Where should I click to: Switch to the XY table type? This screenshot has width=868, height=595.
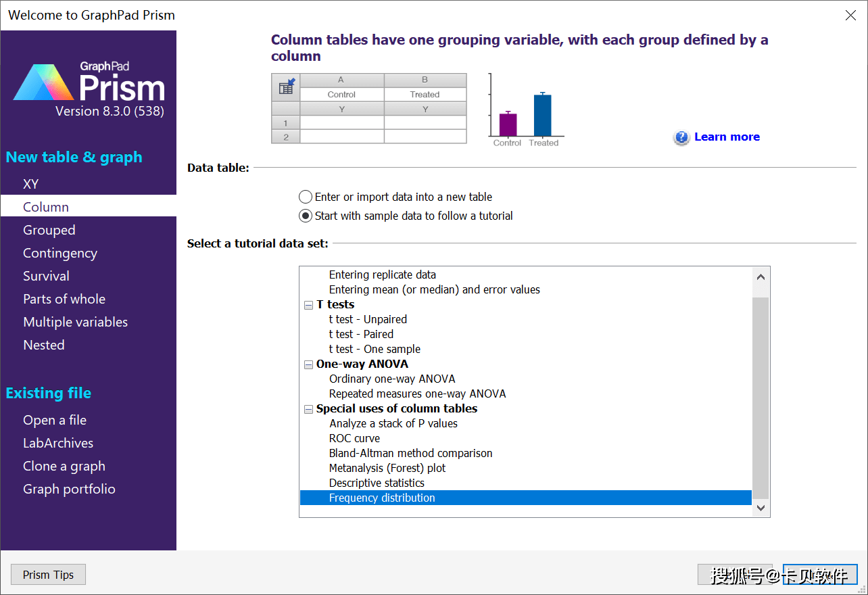[31, 184]
